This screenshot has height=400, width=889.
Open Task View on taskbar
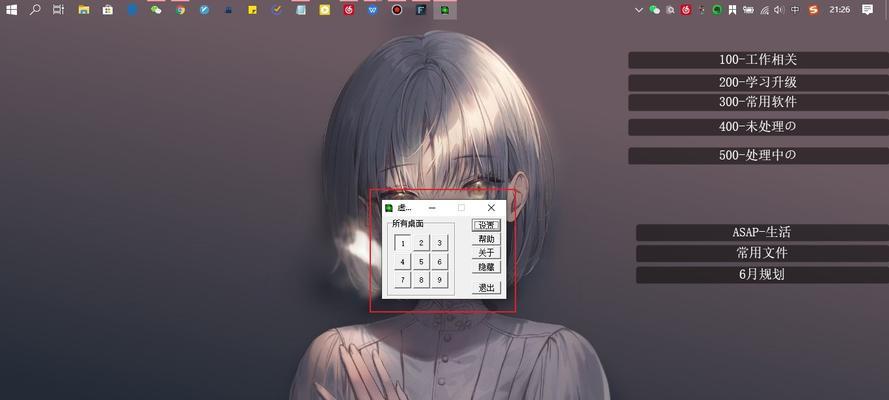(x=58, y=10)
